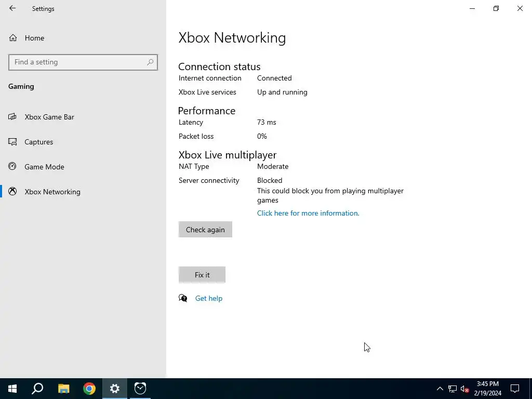Click the Internet connection value Connected
The width and height of the screenshot is (532, 399).
click(x=274, y=78)
